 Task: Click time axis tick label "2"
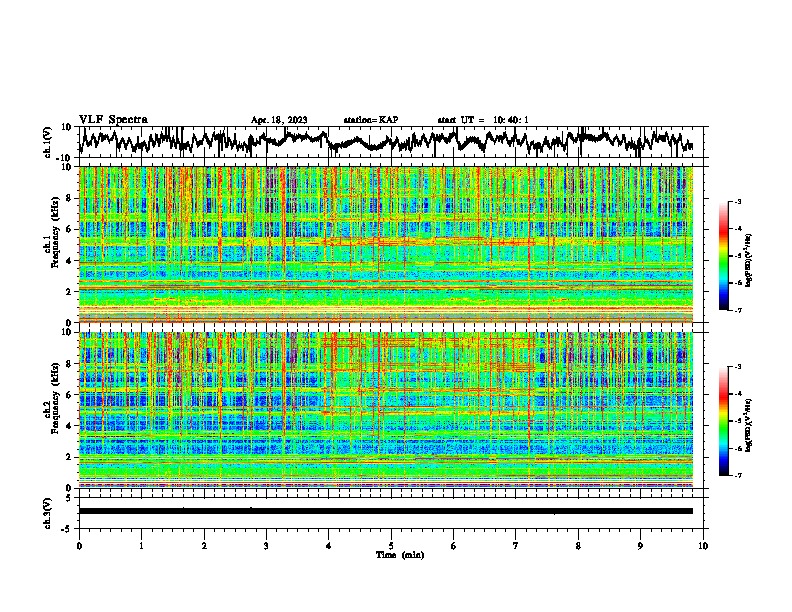204,546
